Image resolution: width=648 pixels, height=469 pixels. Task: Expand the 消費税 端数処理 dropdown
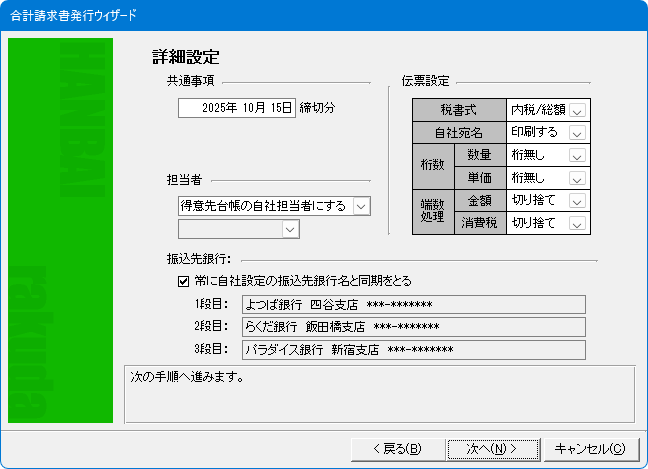pos(577,224)
